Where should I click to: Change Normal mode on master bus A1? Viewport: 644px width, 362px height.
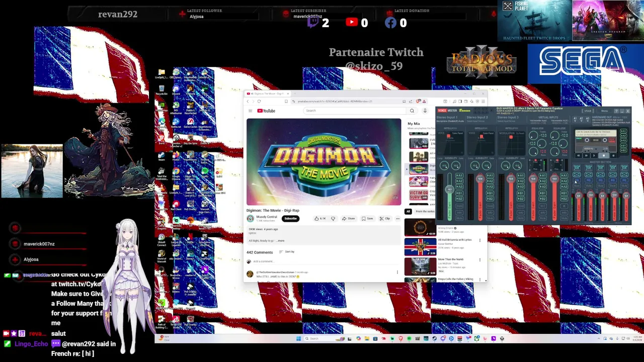click(x=577, y=167)
